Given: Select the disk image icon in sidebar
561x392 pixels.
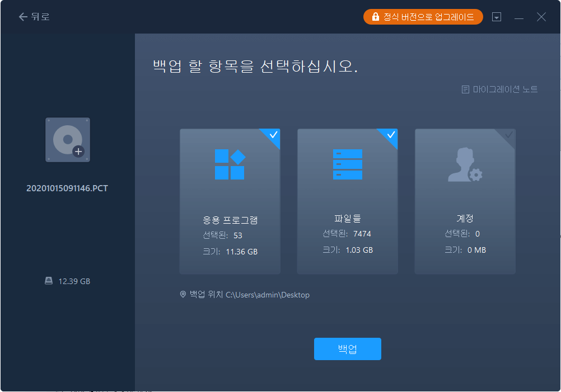Looking at the screenshot, I should pyautogui.click(x=67, y=139).
